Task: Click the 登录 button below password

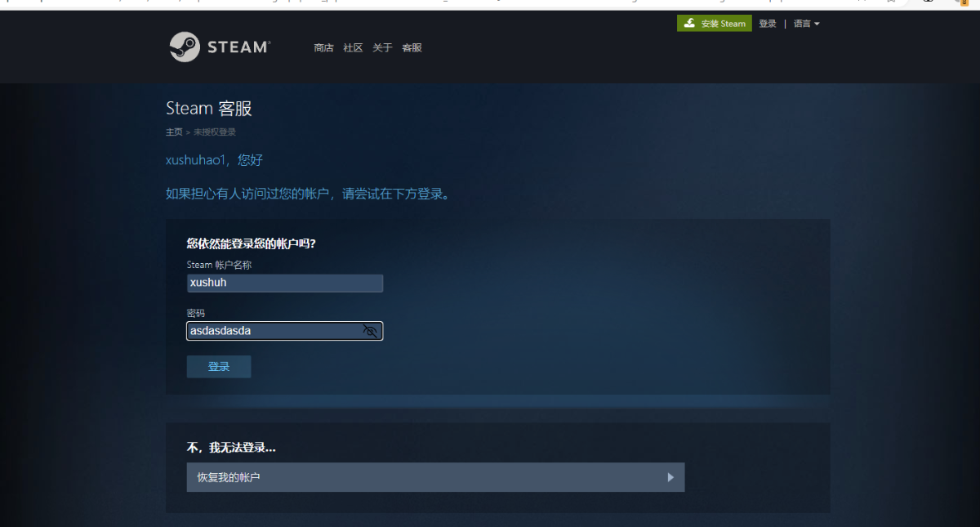Action: pos(219,367)
